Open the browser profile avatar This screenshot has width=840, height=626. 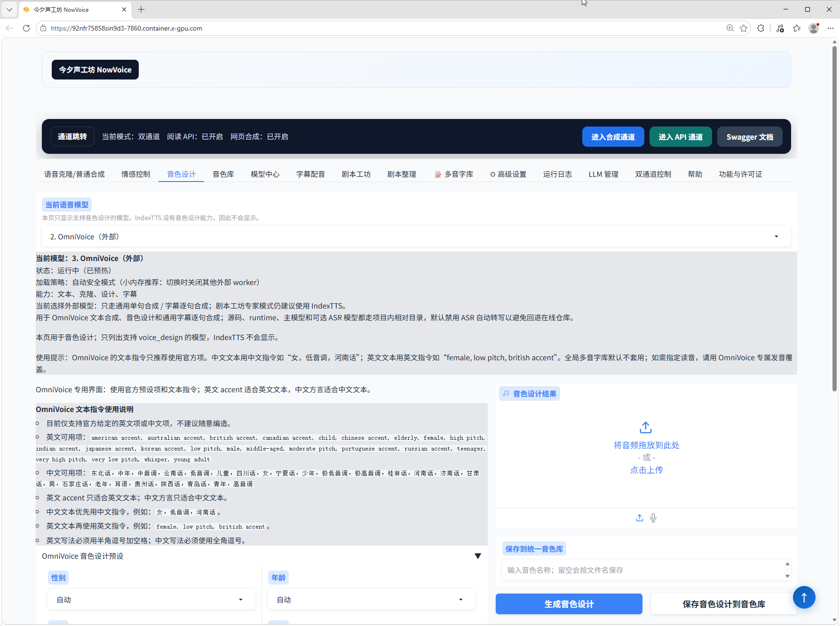pos(814,28)
